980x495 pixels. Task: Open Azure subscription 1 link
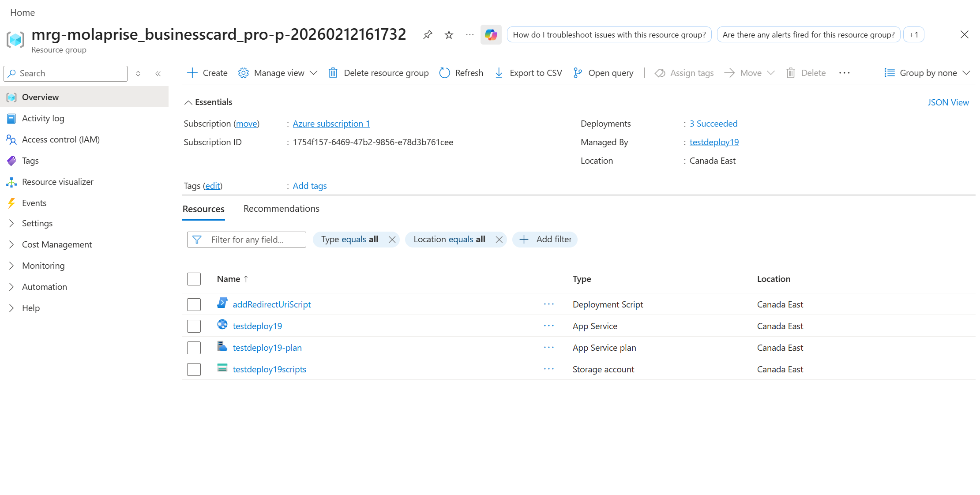pyautogui.click(x=331, y=124)
